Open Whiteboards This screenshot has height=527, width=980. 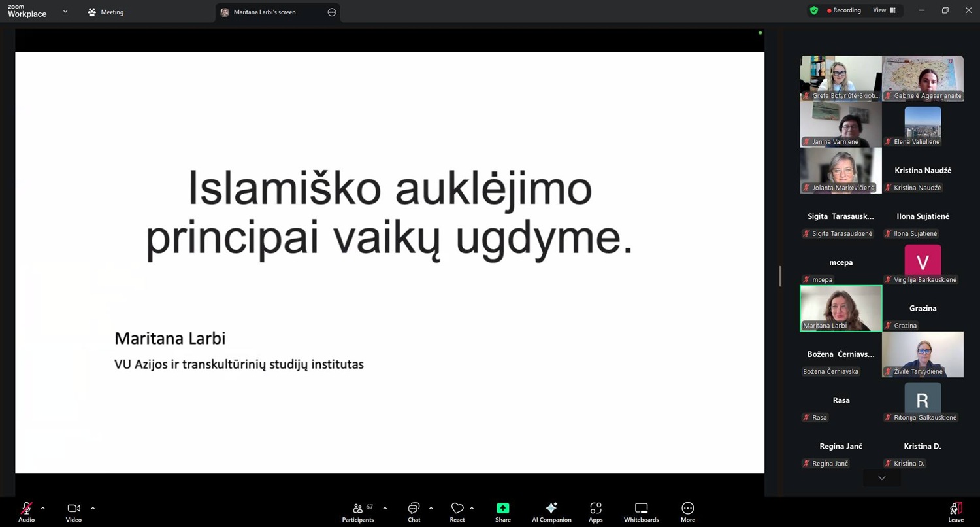click(641, 512)
